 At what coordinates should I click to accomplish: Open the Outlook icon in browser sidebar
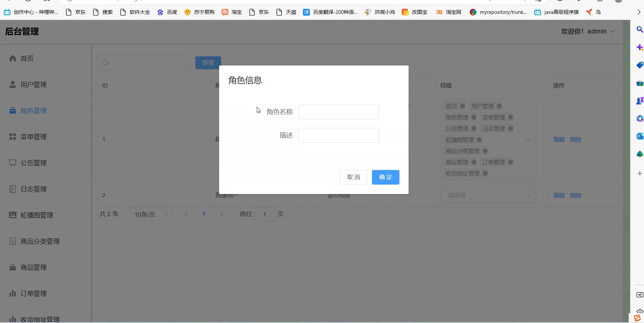pos(640,136)
